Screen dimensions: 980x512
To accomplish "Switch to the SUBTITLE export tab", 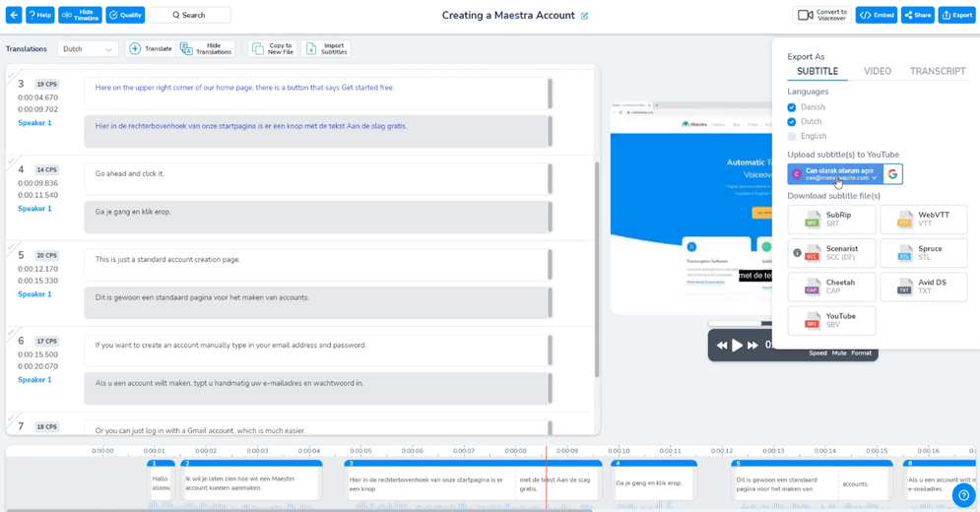I will click(x=817, y=71).
